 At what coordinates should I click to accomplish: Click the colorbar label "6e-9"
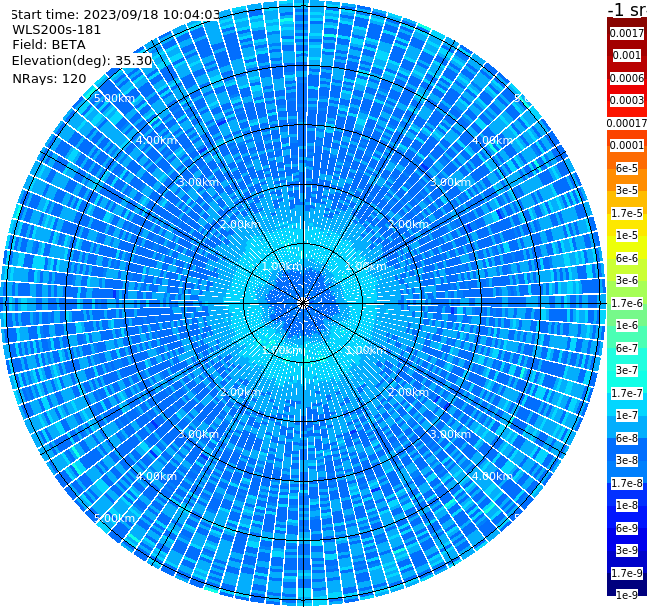click(x=627, y=528)
